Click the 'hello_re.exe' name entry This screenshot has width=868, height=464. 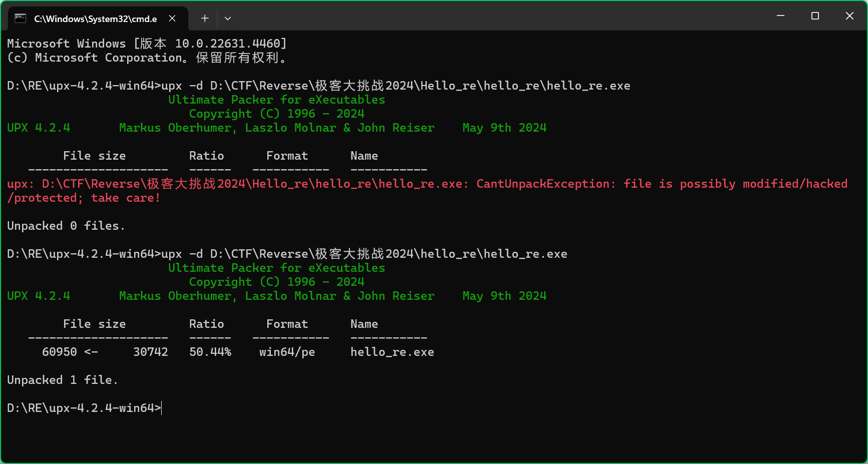tap(392, 352)
